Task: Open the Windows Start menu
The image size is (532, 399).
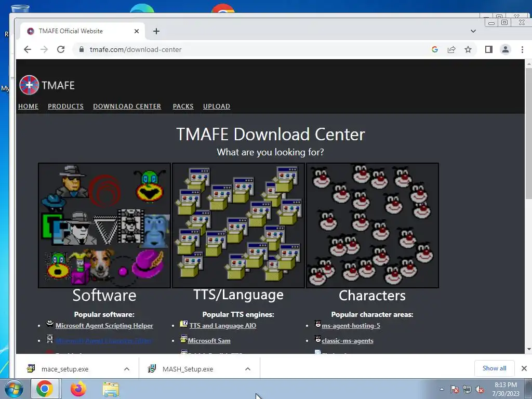Action: (x=14, y=389)
